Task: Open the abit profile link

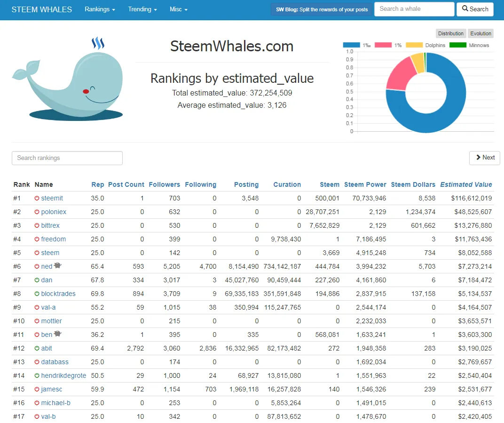Action: tap(47, 348)
